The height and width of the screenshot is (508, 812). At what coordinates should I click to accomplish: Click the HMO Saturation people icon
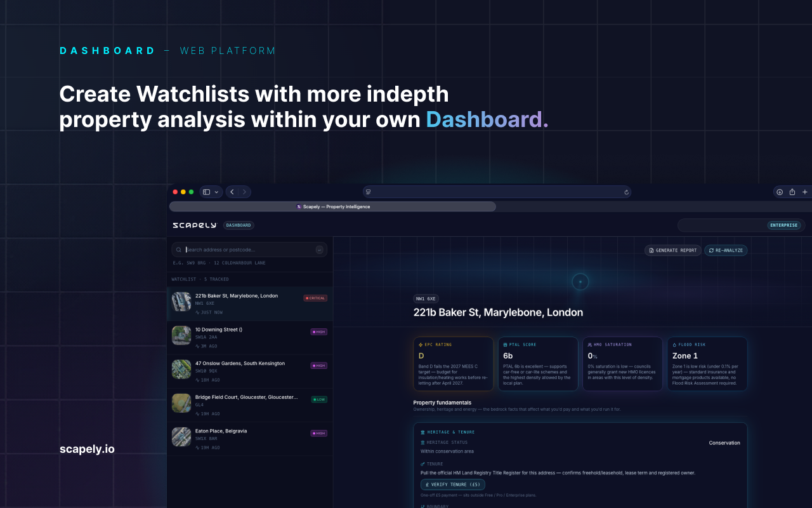[590, 345]
